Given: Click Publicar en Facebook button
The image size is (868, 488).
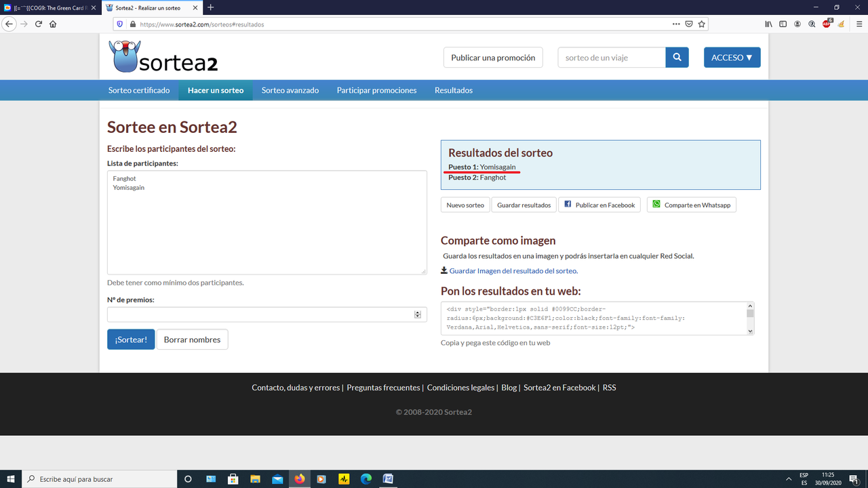Looking at the screenshot, I should [599, 205].
